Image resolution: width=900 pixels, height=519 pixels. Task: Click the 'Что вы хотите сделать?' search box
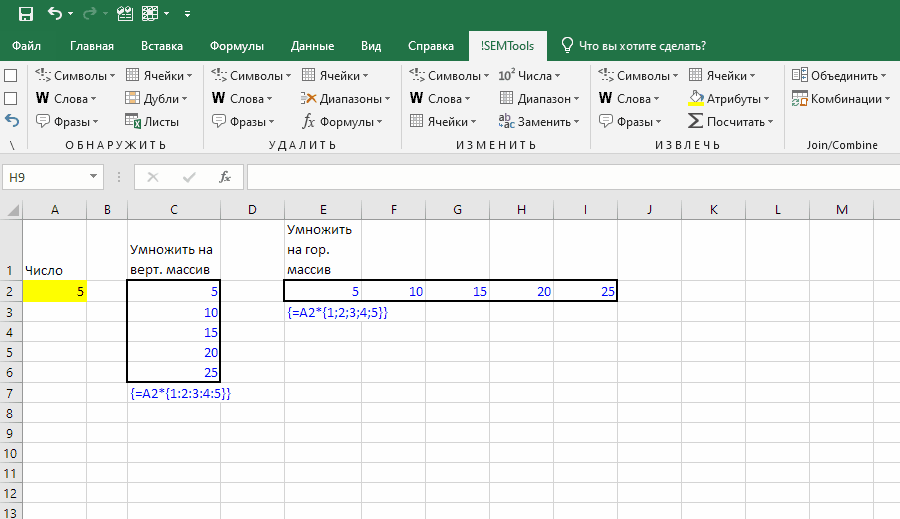(x=634, y=46)
